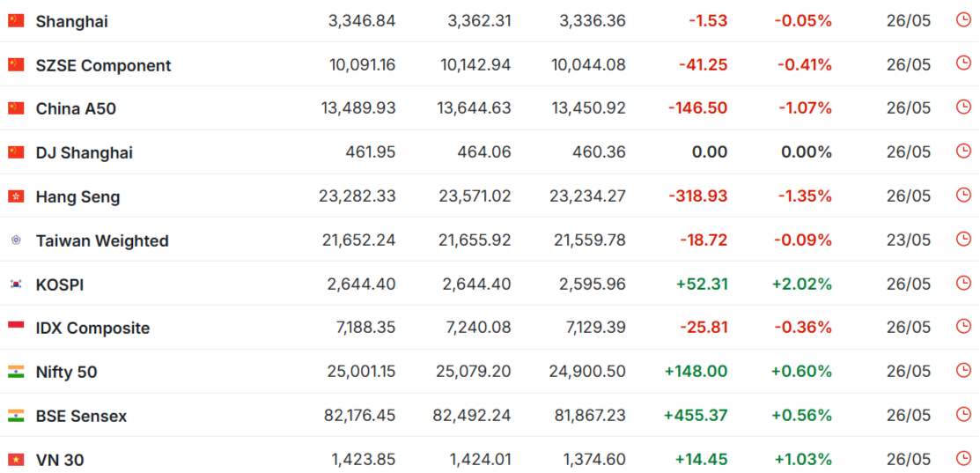Open the SZSE Component index
The image size is (980, 473).
(x=103, y=65)
